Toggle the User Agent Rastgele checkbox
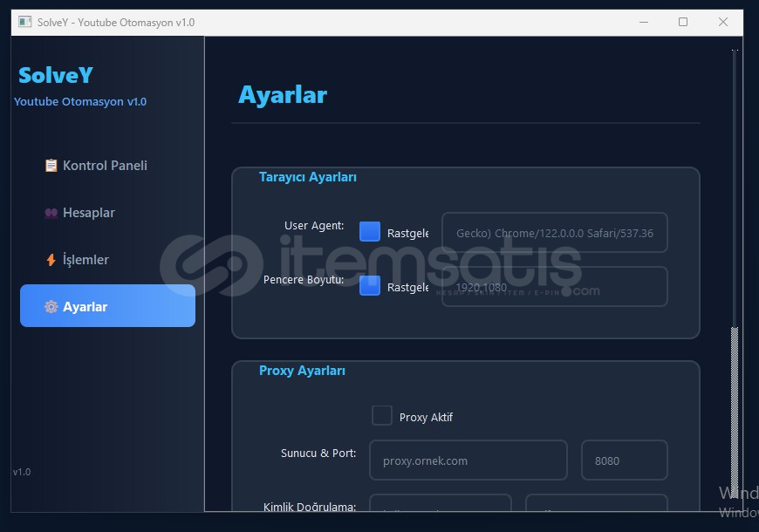Image resolution: width=759 pixels, height=532 pixels. (x=370, y=231)
